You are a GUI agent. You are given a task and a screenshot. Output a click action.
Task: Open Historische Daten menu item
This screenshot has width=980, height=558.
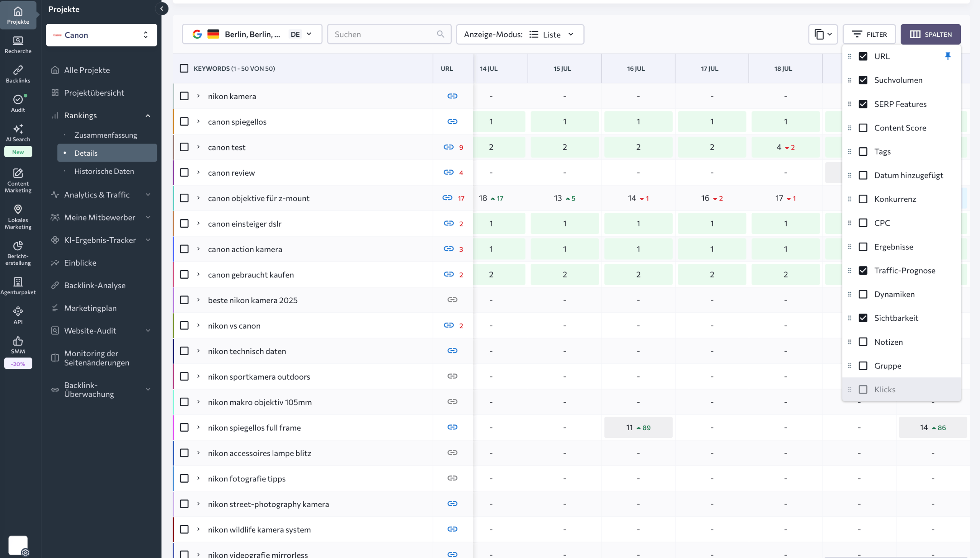pyautogui.click(x=104, y=171)
